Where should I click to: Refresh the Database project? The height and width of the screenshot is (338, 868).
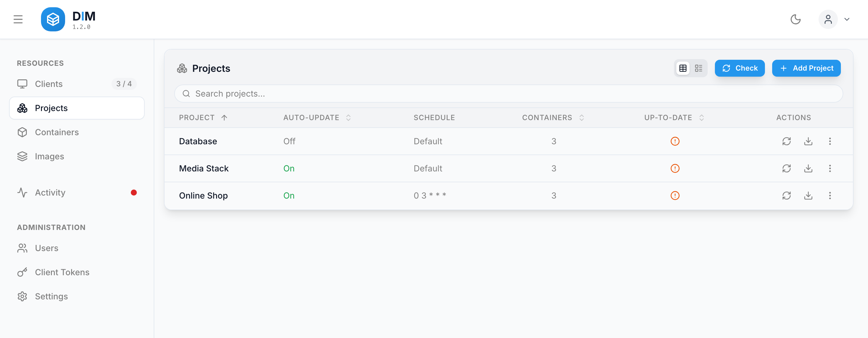click(x=786, y=141)
